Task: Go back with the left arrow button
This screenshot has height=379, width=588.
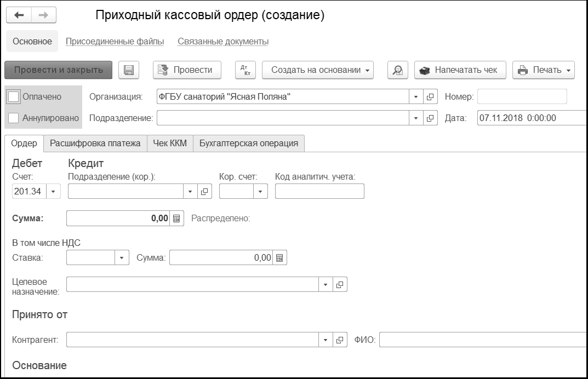Action: point(19,15)
